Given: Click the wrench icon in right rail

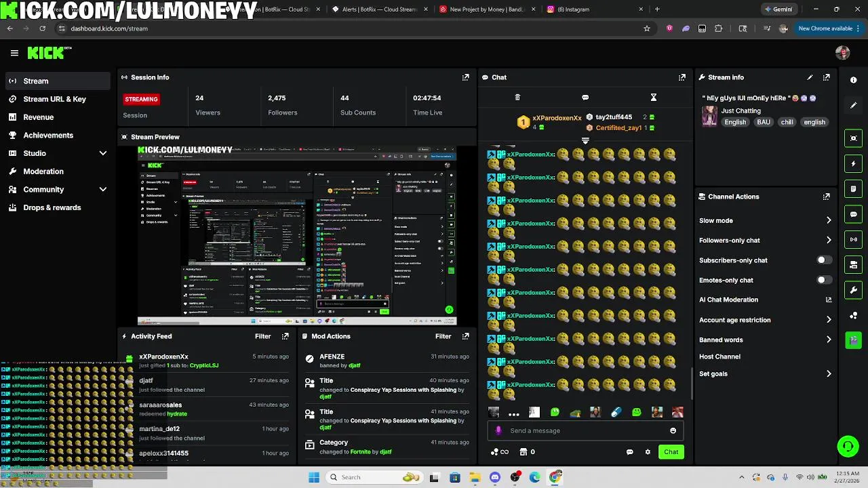Looking at the screenshot, I should [853, 290].
